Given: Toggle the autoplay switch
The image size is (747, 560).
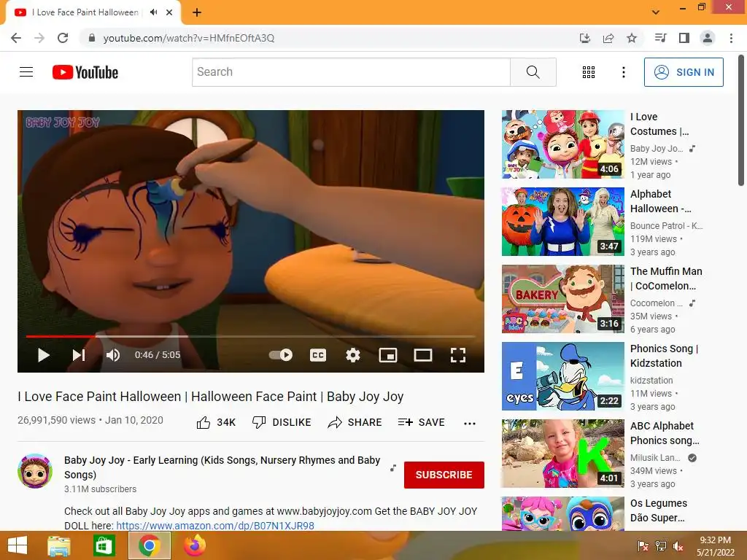Looking at the screenshot, I should point(281,355).
